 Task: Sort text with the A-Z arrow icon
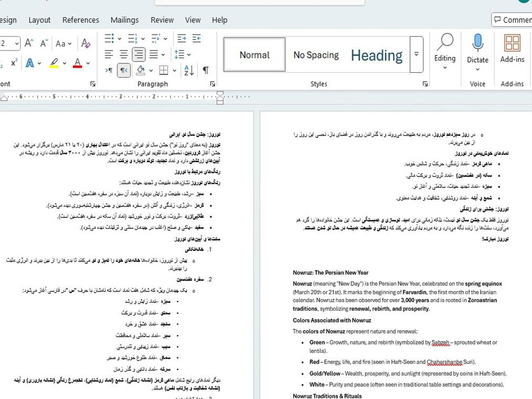click(189, 70)
